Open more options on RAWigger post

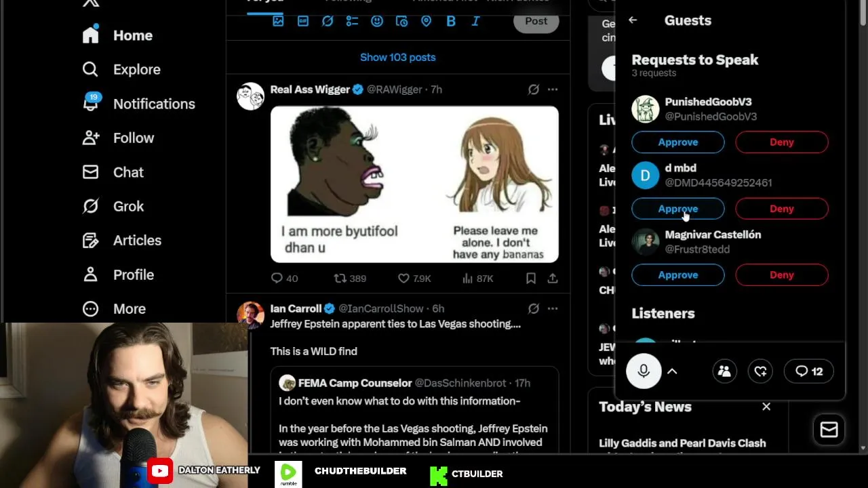(x=553, y=89)
